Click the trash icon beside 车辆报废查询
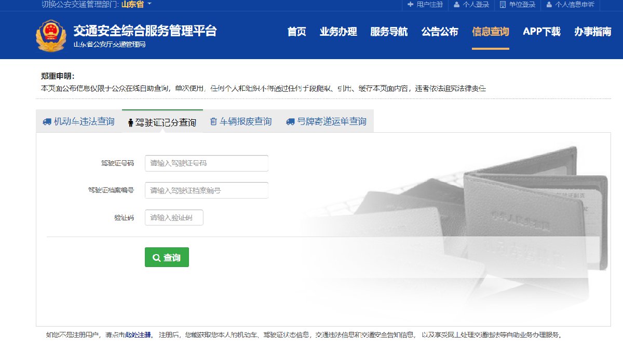 click(213, 122)
